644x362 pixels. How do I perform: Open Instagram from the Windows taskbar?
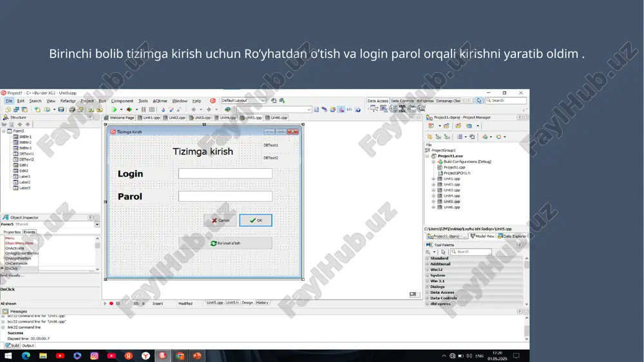click(94, 356)
